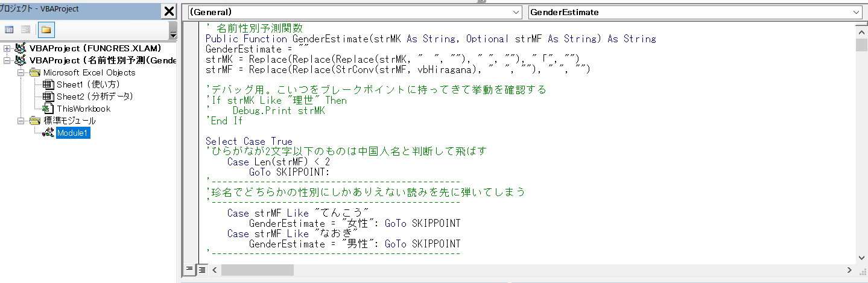The width and height of the screenshot is (868, 283).
Task: Click the Microsoft Excel Objects folder icon
Action: 35,72
